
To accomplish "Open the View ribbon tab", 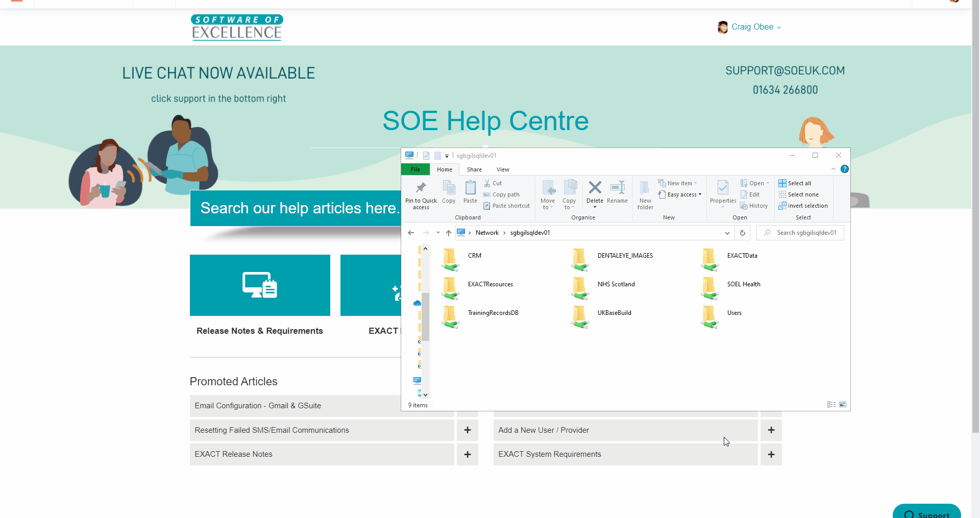I will 503,169.
